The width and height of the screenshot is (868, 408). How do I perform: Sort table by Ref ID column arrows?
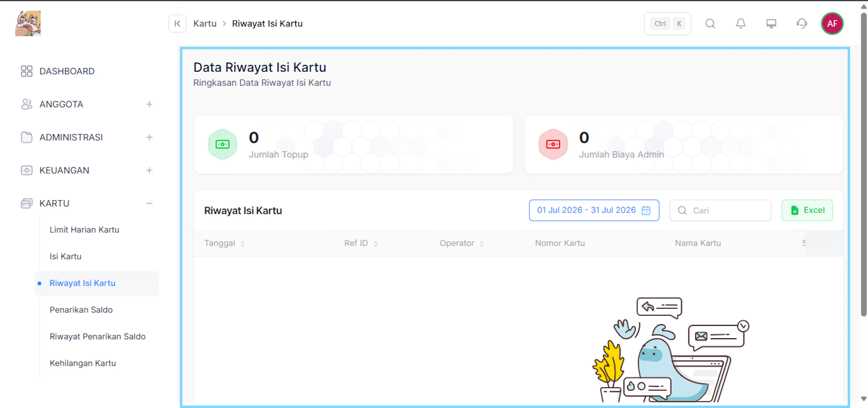(x=375, y=243)
